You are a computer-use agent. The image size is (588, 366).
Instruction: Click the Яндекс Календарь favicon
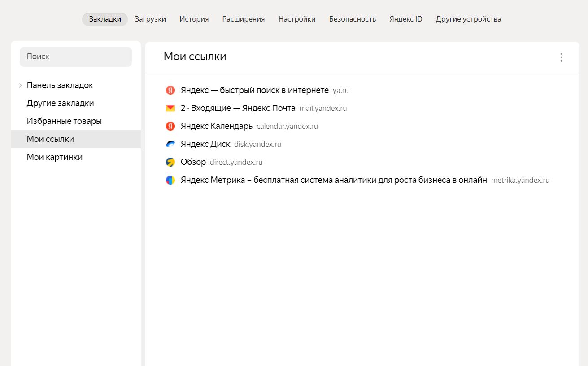click(170, 126)
